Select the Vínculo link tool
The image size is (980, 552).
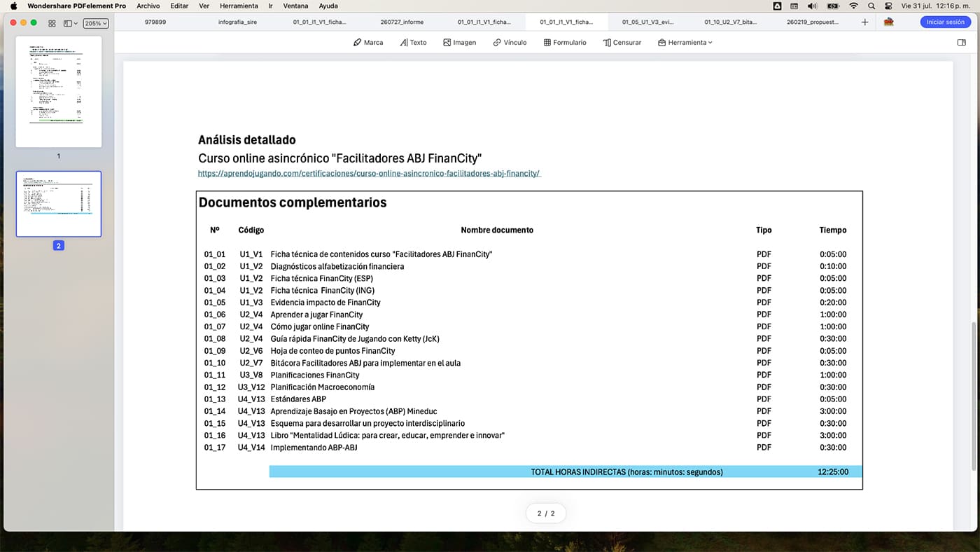pos(510,43)
